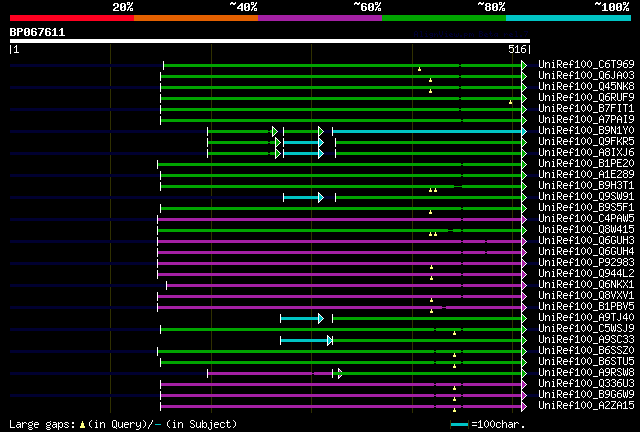Select hit label UniRef100_A7PAI9

[586, 119]
